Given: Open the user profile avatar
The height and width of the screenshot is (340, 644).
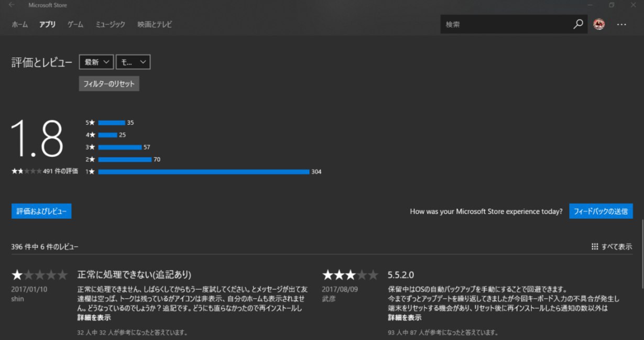Looking at the screenshot, I should (599, 24).
